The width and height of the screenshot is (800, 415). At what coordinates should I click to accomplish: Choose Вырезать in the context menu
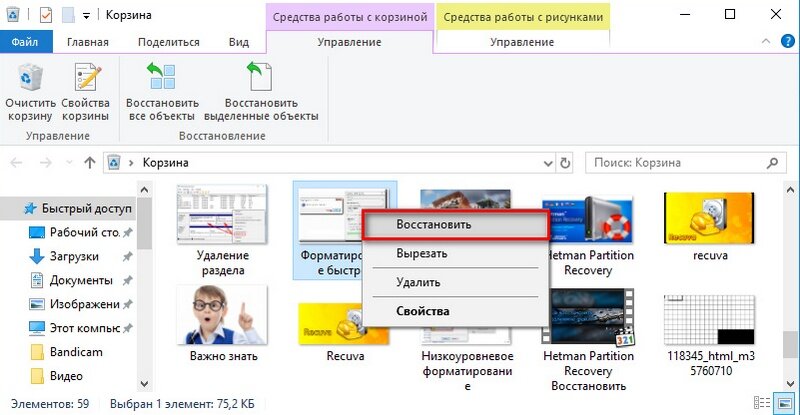pyautogui.click(x=456, y=254)
